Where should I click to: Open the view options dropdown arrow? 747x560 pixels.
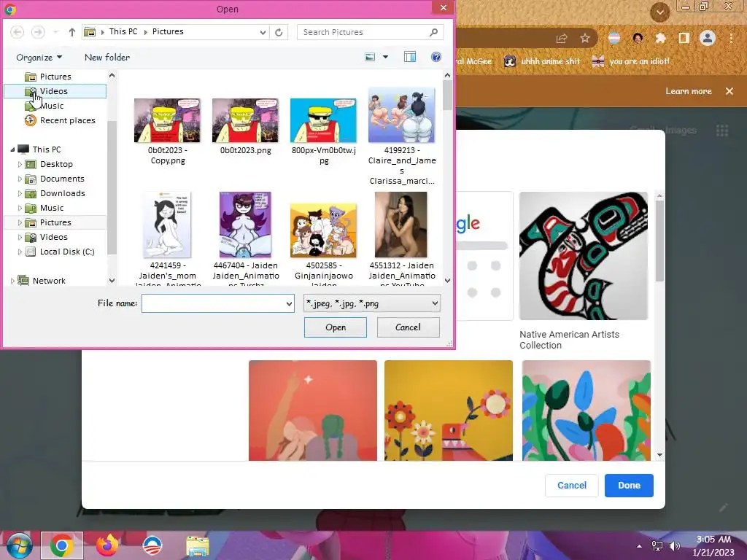tap(385, 57)
